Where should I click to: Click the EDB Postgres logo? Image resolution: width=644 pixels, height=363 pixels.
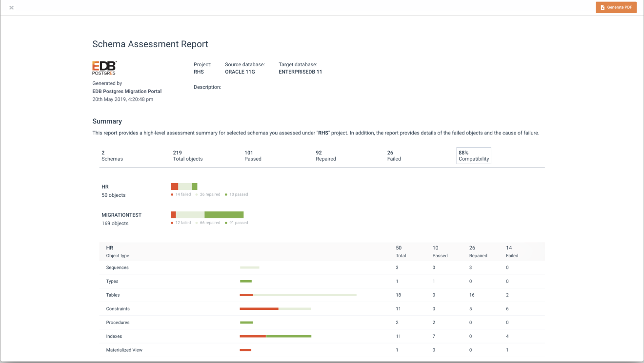[x=104, y=68]
